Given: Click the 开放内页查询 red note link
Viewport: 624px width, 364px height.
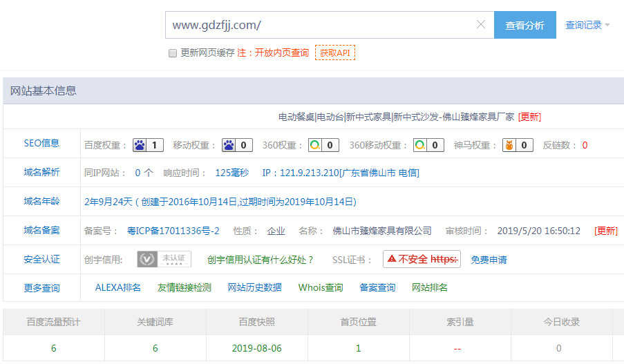Looking at the screenshot, I should pyautogui.click(x=282, y=53).
